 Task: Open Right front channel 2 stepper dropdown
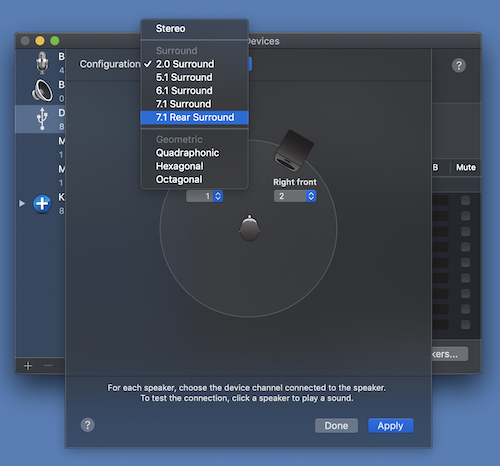point(311,196)
